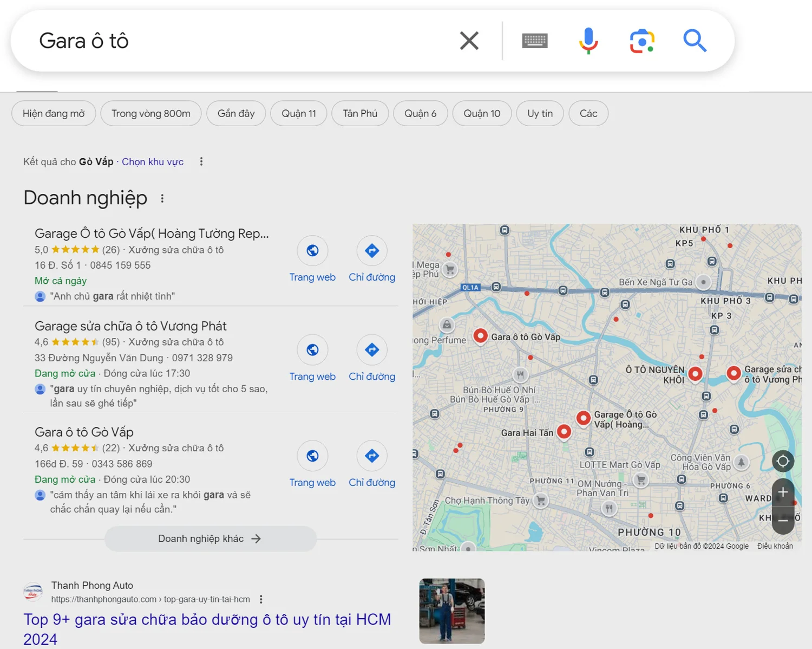Start voice search with microphone icon
Image resolution: width=812 pixels, height=649 pixels.
[x=588, y=41]
